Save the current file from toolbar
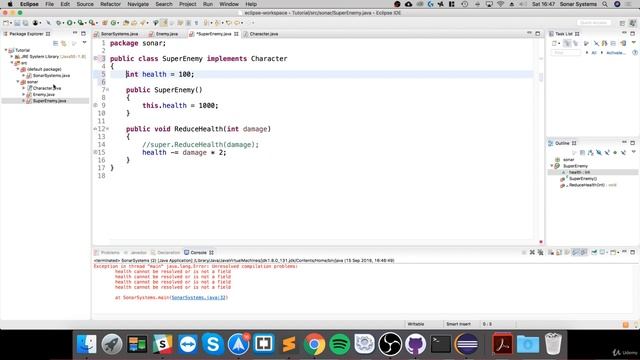The width and height of the screenshot is (640, 360). point(17,23)
